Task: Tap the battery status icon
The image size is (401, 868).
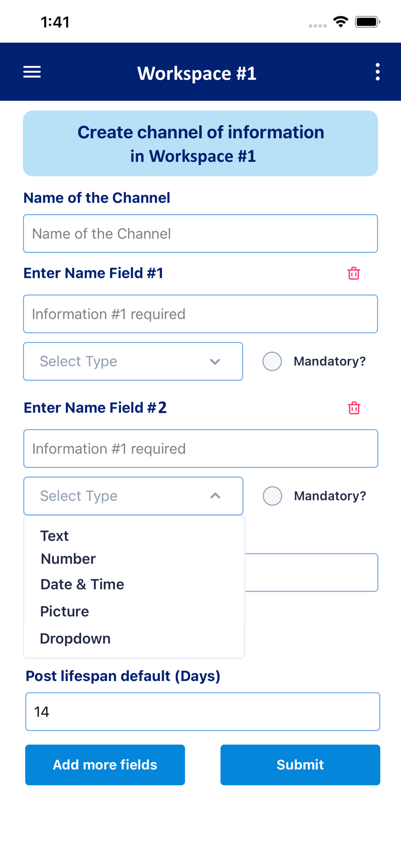Action: pos(367,22)
